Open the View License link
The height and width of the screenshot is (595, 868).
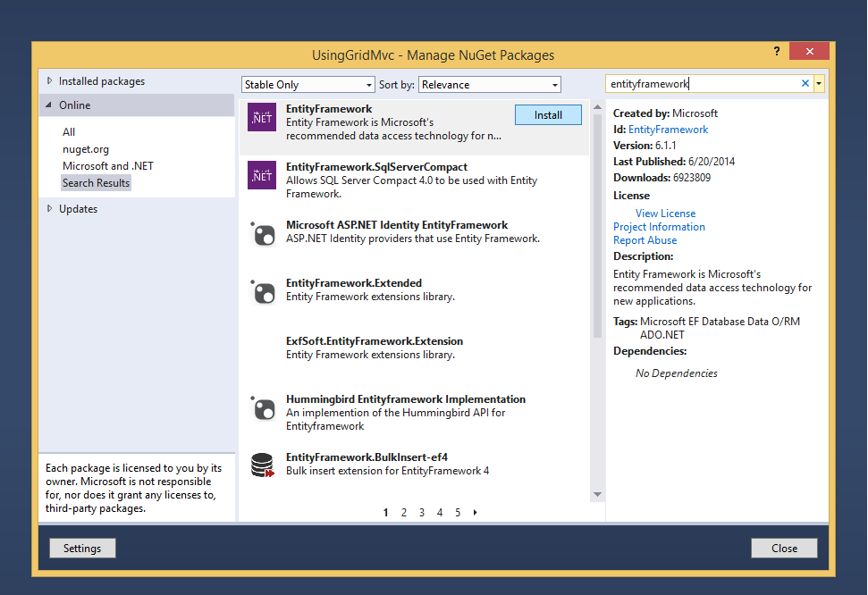point(665,214)
